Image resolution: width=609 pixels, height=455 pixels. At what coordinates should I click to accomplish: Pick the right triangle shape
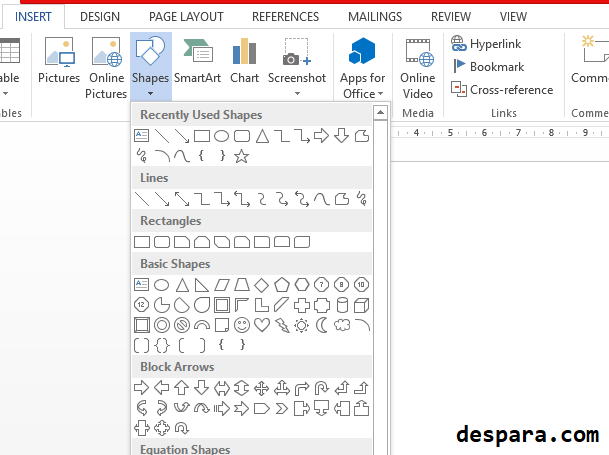(202, 285)
